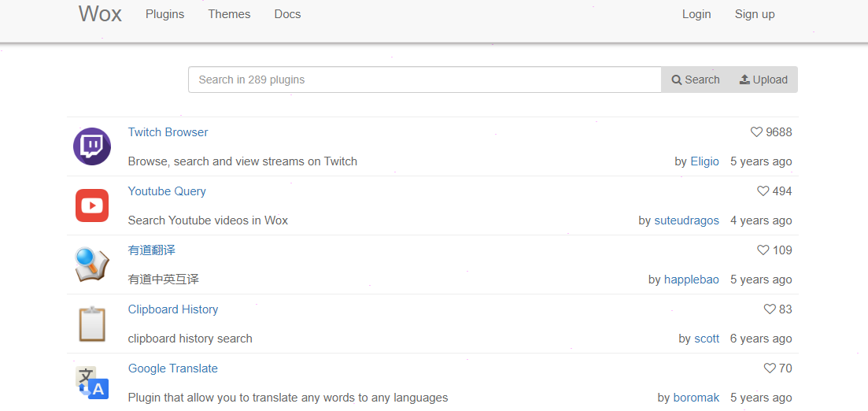Click the Sign up link
The width and height of the screenshot is (868, 411).
point(755,14)
